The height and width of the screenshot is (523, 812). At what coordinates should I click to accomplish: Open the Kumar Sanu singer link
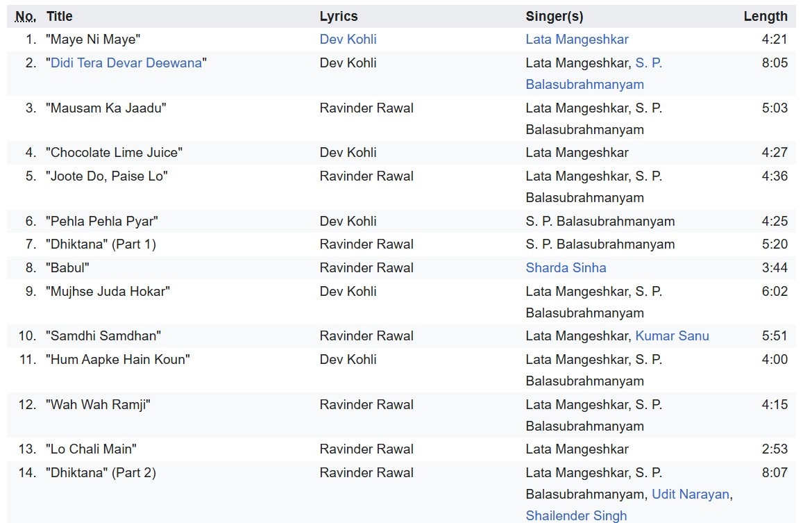[673, 336]
